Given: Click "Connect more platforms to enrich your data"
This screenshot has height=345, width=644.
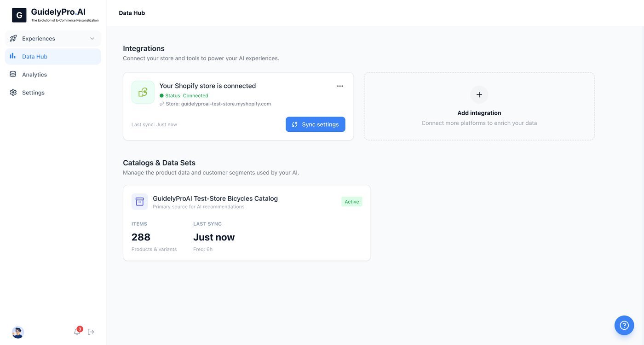Looking at the screenshot, I should click(479, 123).
